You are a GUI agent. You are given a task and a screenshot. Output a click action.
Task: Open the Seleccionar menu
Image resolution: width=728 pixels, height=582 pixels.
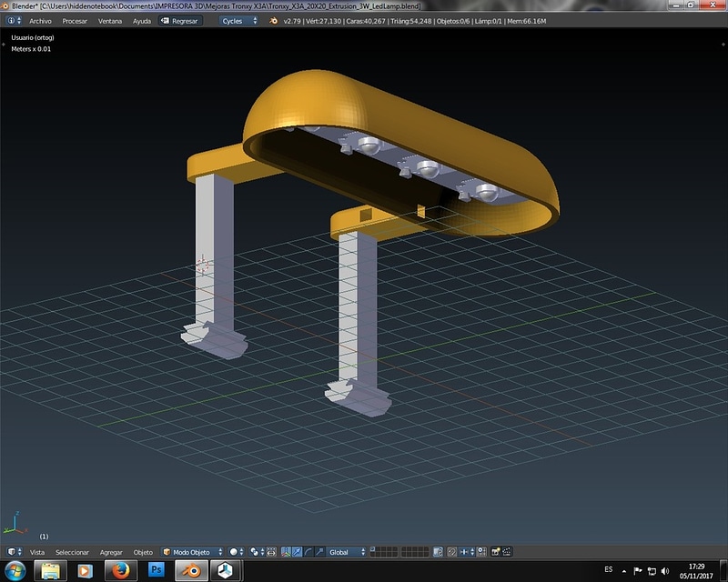pos(72,552)
